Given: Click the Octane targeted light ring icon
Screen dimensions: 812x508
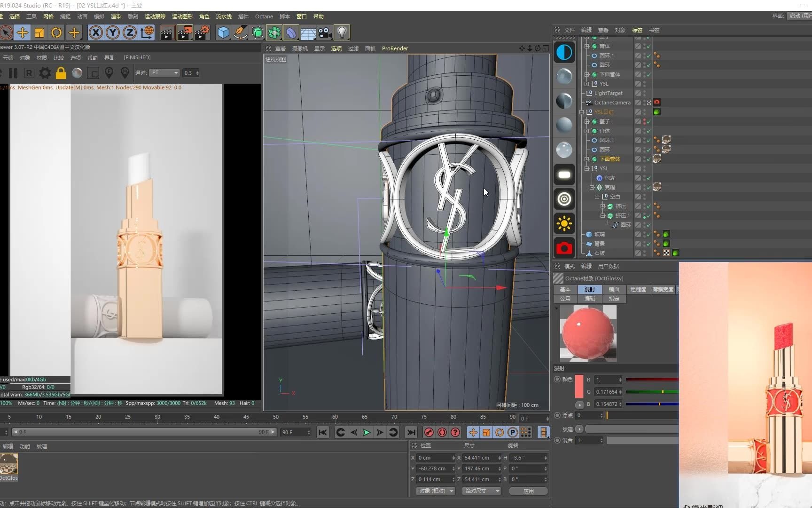Looking at the screenshot, I should click(564, 199).
